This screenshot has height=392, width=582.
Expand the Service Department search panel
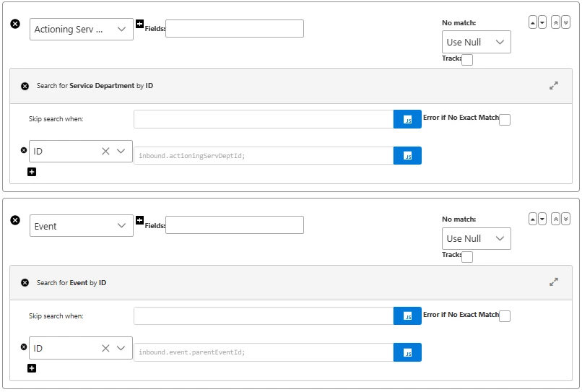554,85
